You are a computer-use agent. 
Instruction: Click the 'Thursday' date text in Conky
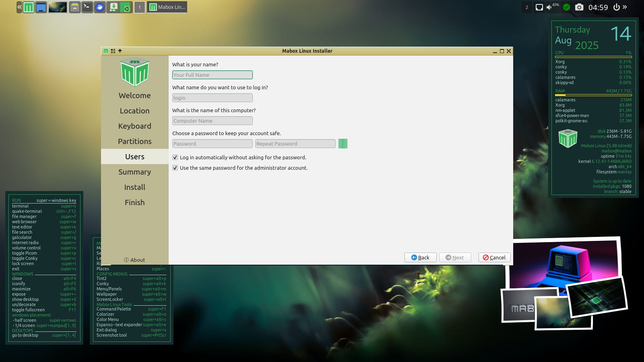click(x=572, y=30)
